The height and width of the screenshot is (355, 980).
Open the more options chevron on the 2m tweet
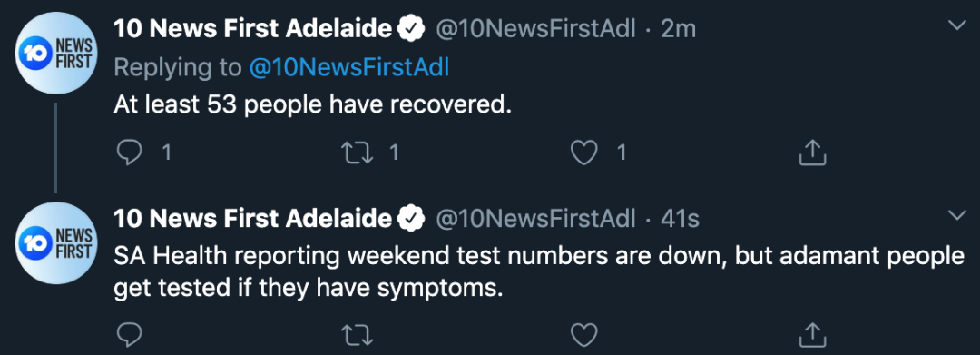[x=957, y=25]
